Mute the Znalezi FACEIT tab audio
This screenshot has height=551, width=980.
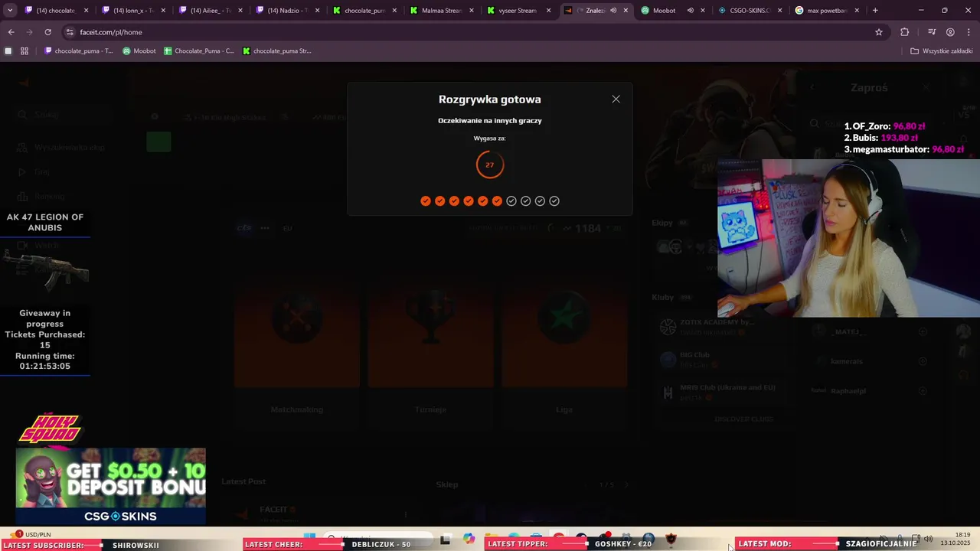coord(613,11)
